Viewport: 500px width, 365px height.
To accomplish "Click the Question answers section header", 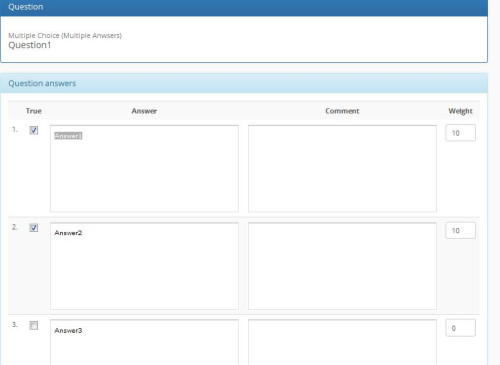I will tap(244, 83).
